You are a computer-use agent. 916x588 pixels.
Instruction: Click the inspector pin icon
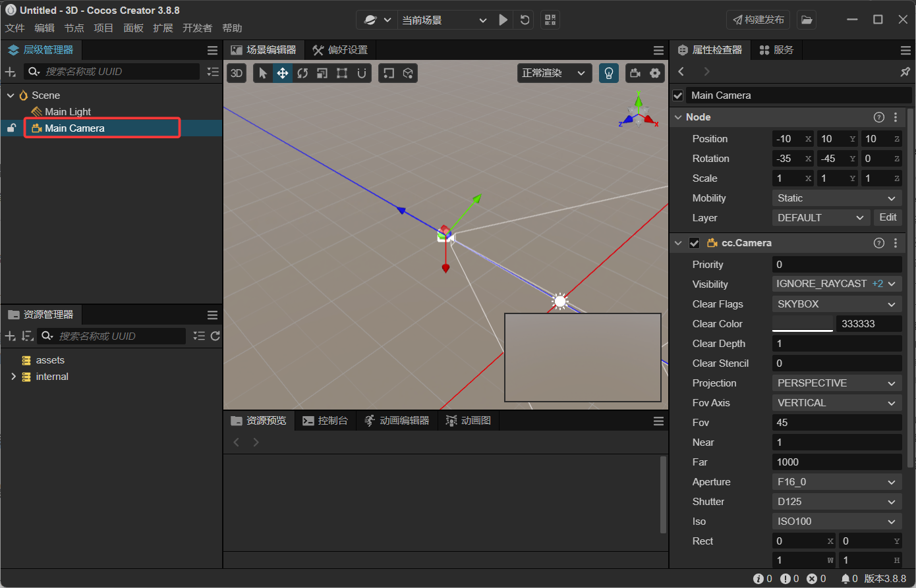point(905,72)
